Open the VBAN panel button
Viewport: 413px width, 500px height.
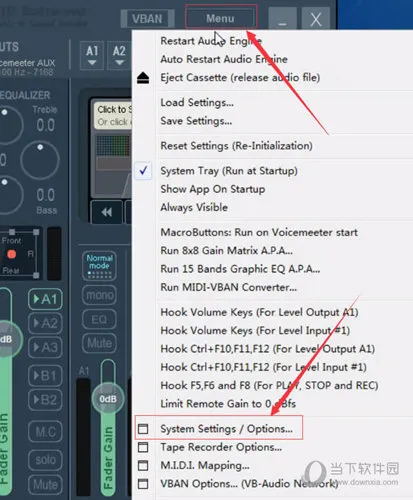[147, 19]
